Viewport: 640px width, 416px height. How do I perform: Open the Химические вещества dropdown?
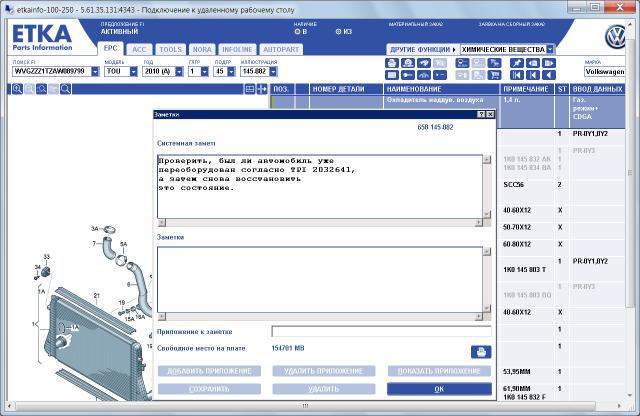tap(550, 49)
